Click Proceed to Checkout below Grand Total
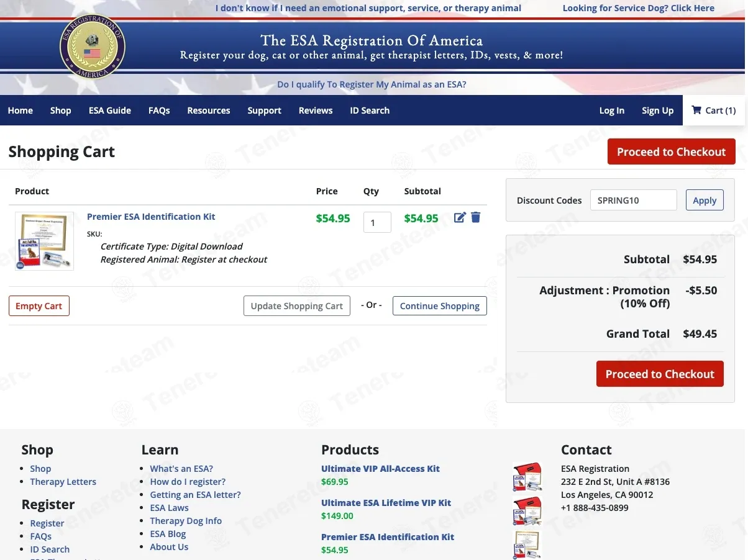 [x=660, y=374]
